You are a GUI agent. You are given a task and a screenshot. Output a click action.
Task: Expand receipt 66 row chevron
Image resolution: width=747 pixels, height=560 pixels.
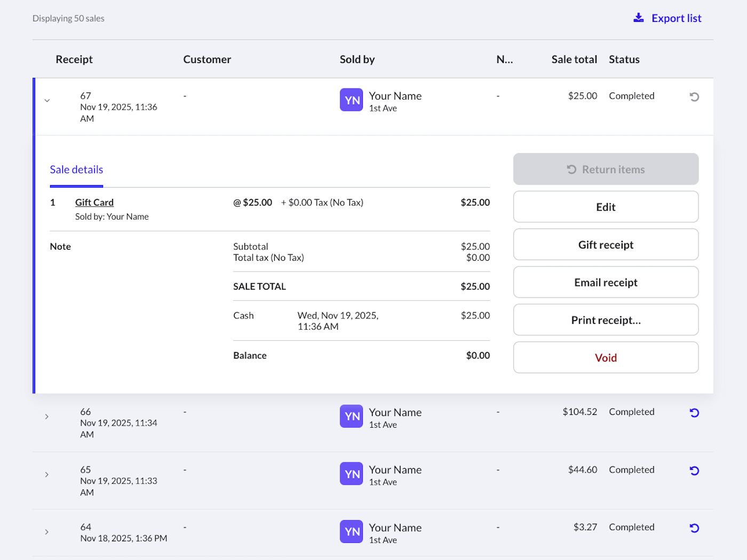pyautogui.click(x=47, y=417)
